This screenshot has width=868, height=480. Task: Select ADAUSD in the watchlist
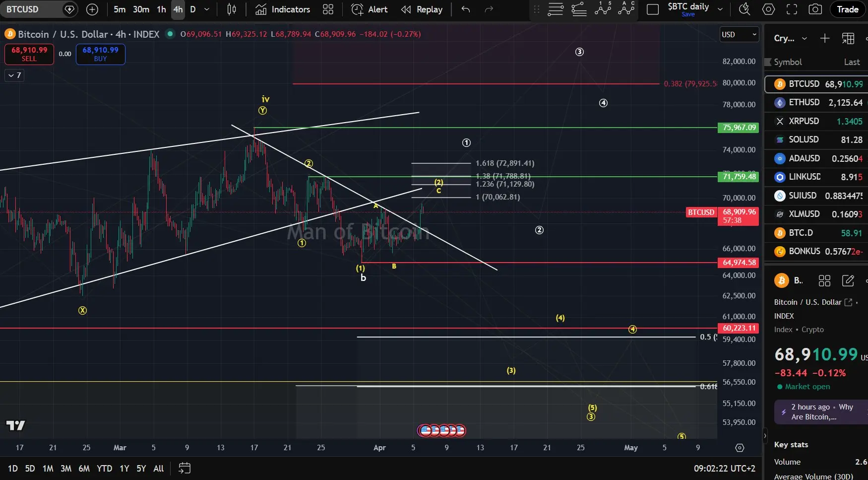tap(816, 158)
